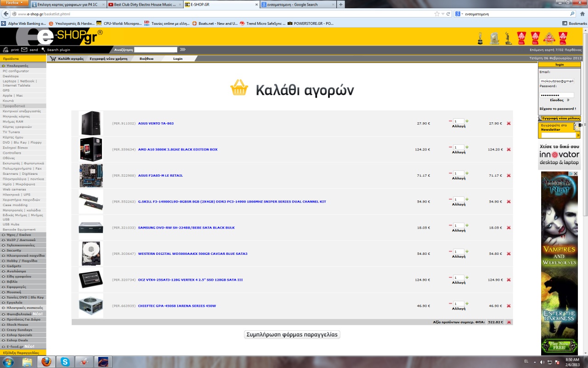The width and height of the screenshot is (588, 368).
Task: Open Καλάθι αγοράς menu item
Action: tap(71, 58)
